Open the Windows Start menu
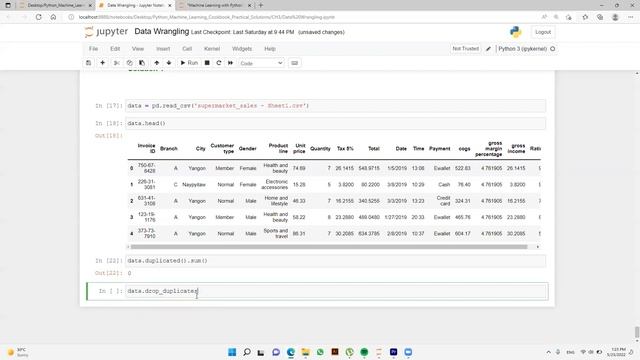The image size is (640, 360). pyautogui.click(x=232, y=352)
